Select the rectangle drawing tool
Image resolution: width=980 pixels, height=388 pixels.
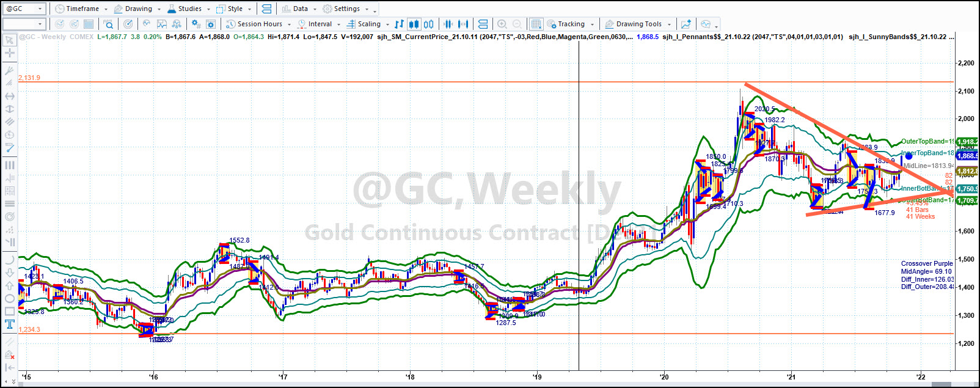coord(9,312)
